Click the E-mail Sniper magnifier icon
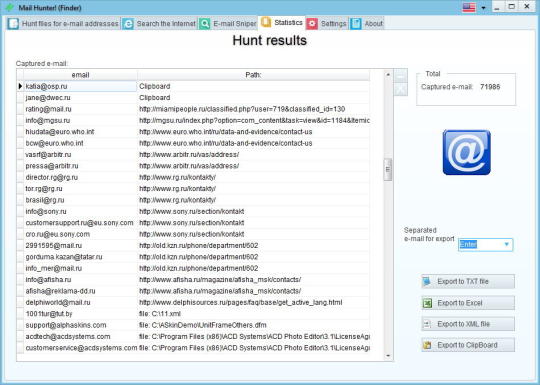The image size is (540, 385). [x=205, y=24]
